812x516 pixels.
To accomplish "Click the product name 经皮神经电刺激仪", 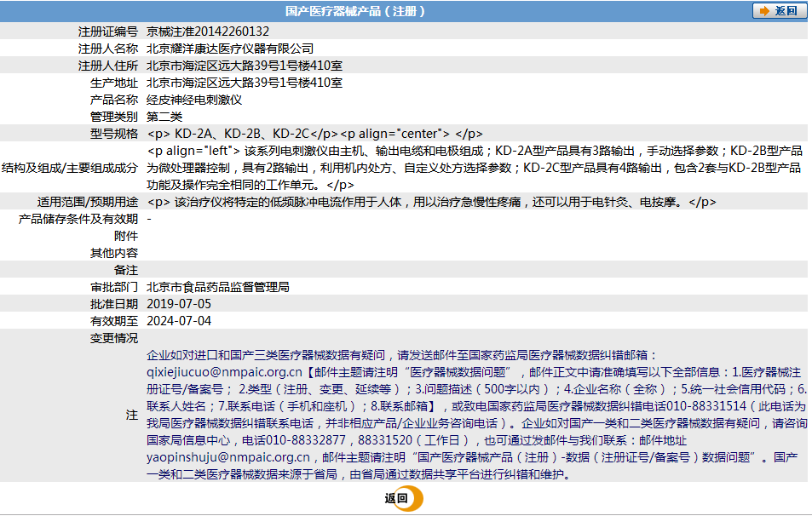I will 194,100.
